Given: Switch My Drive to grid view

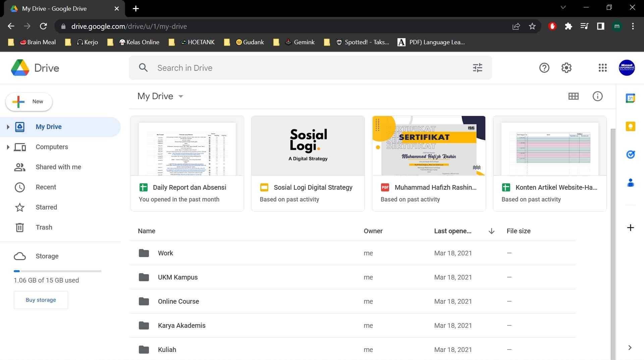Looking at the screenshot, I should (x=573, y=96).
